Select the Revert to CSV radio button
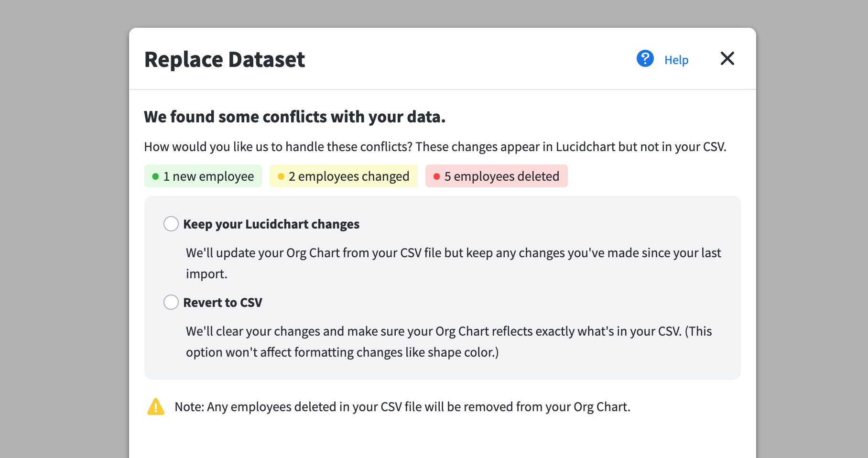Viewport: 868px width, 458px height. point(171,302)
